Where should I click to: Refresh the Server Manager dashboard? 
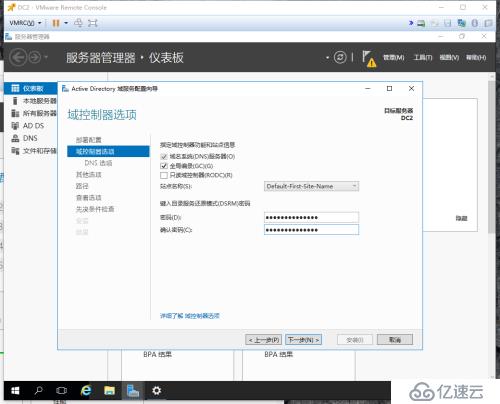[340, 57]
